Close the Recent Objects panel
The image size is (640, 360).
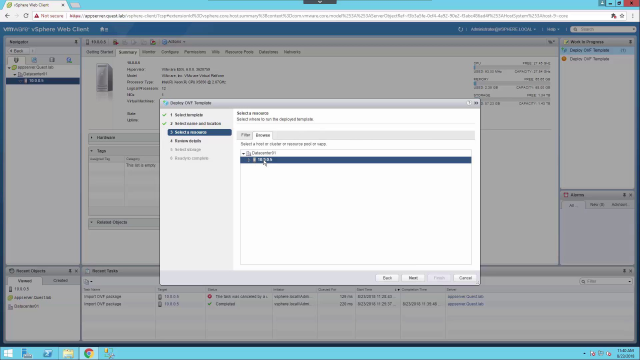(x=76, y=271)
